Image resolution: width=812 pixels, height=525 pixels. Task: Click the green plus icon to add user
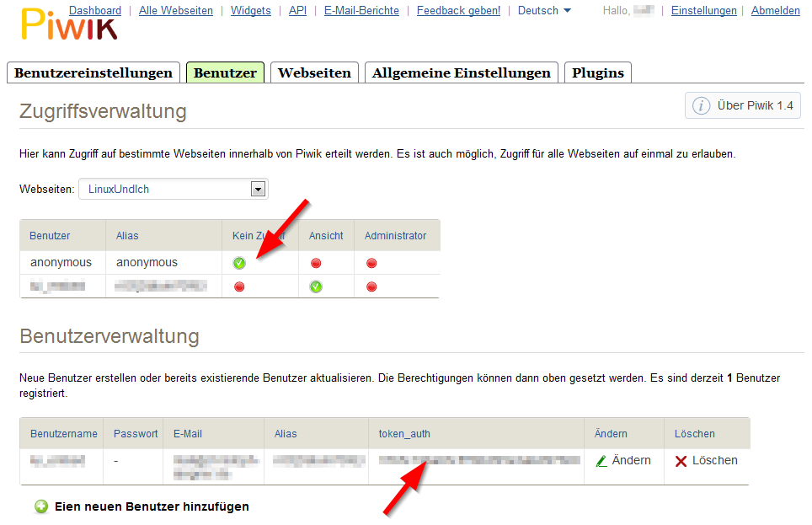tap(40, 506)
